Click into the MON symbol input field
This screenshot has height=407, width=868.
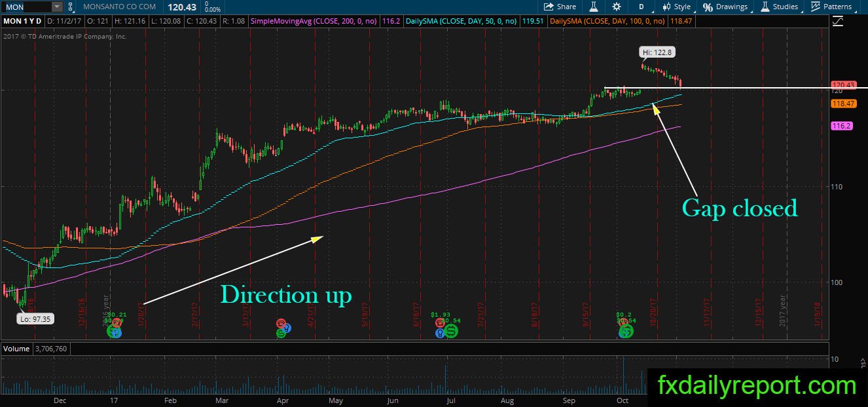click(x=26, y=7)
